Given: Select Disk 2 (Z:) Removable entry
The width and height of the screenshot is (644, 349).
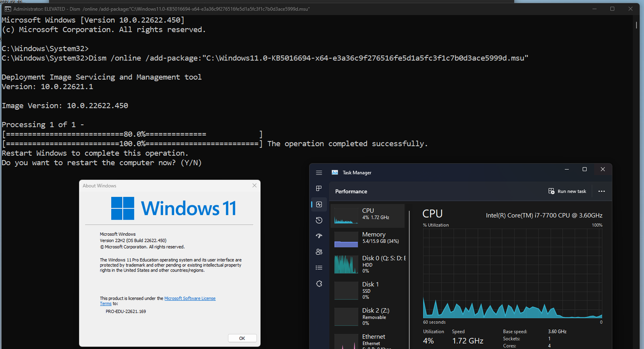Looking at the screenshot, I should (367, 317).
